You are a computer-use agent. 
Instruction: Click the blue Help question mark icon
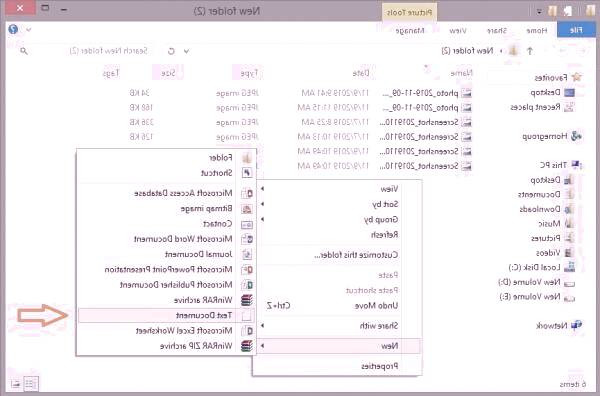(x=13, y=29)
